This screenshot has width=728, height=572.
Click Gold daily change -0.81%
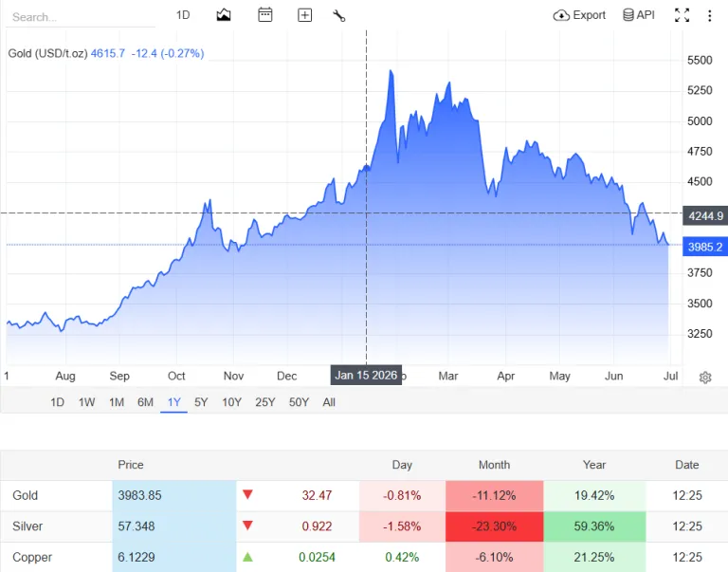(402, 495)
